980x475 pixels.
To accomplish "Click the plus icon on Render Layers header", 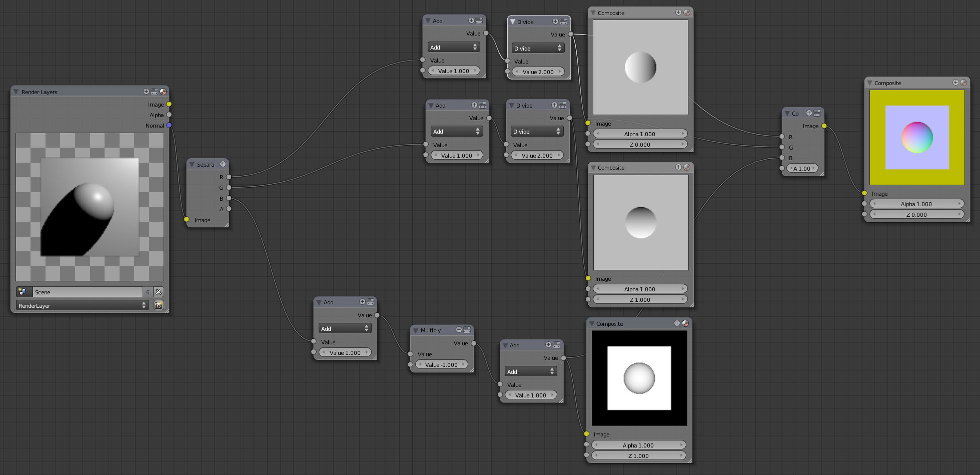I will (146, 92).
